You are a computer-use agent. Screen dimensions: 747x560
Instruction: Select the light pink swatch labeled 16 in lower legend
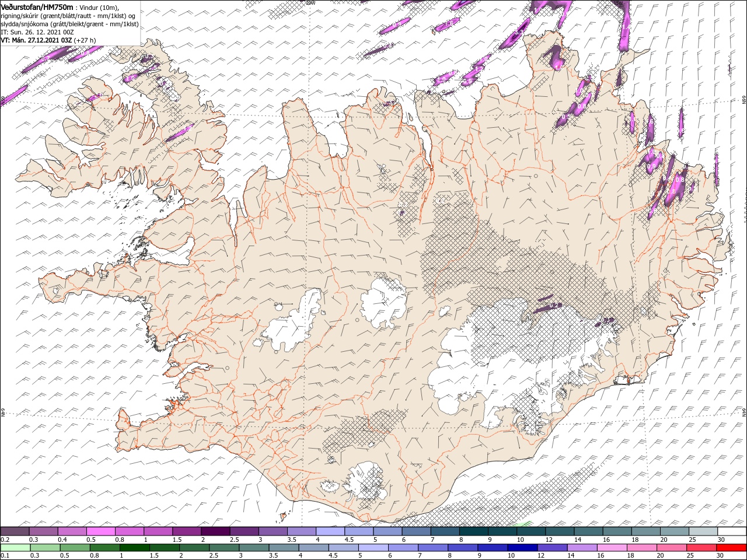pos(612,548)
